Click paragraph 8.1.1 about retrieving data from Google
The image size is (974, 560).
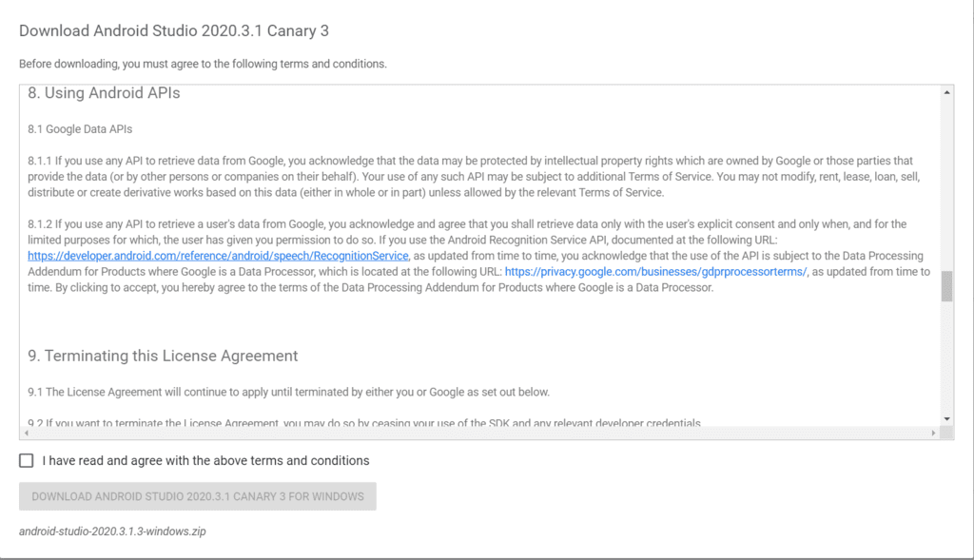[x=474, y=176]
